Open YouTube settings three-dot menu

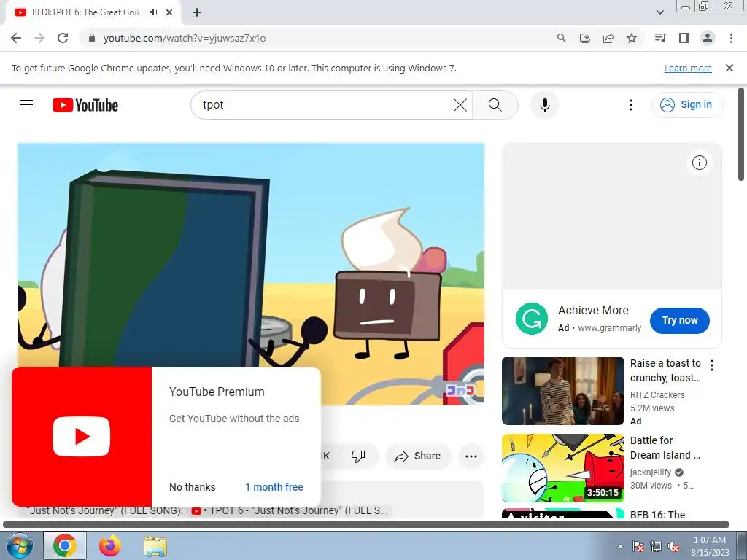(631, 105)
